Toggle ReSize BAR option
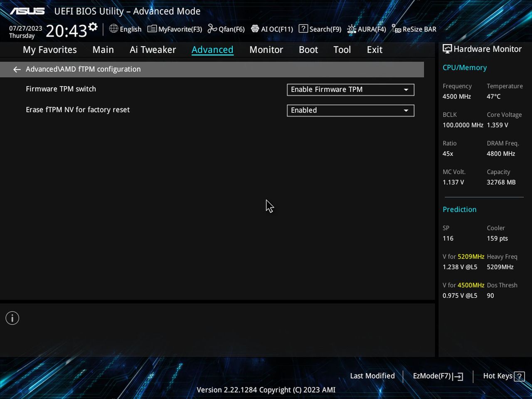The width and height of the screenshot is (532, 399). pyautogui.click(x=414, y=29)
